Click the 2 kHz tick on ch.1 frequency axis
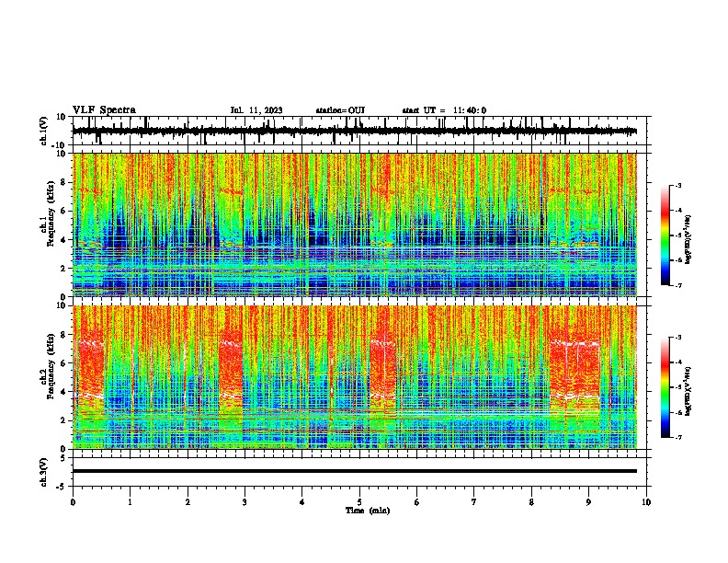Screen dimensions: 728x563 [x=63, y=269]
